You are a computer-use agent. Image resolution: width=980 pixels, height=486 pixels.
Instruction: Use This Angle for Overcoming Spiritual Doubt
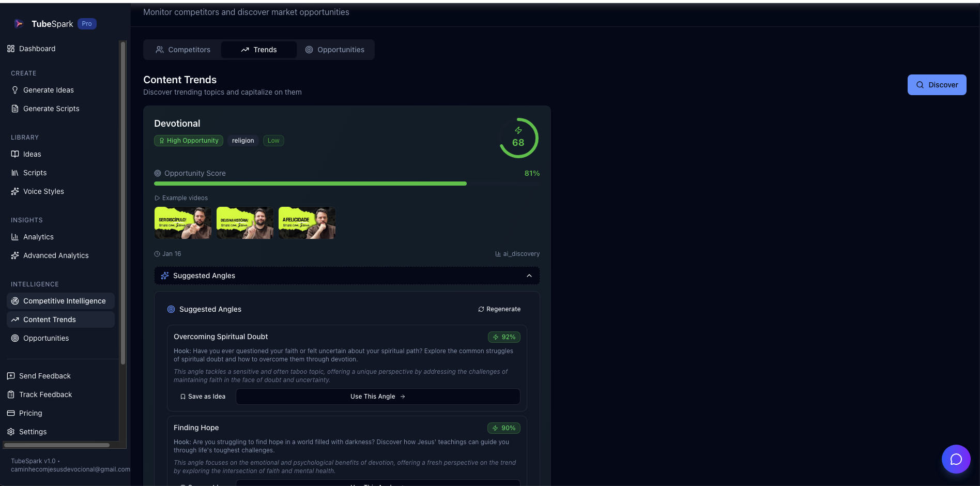pos(378,397)
